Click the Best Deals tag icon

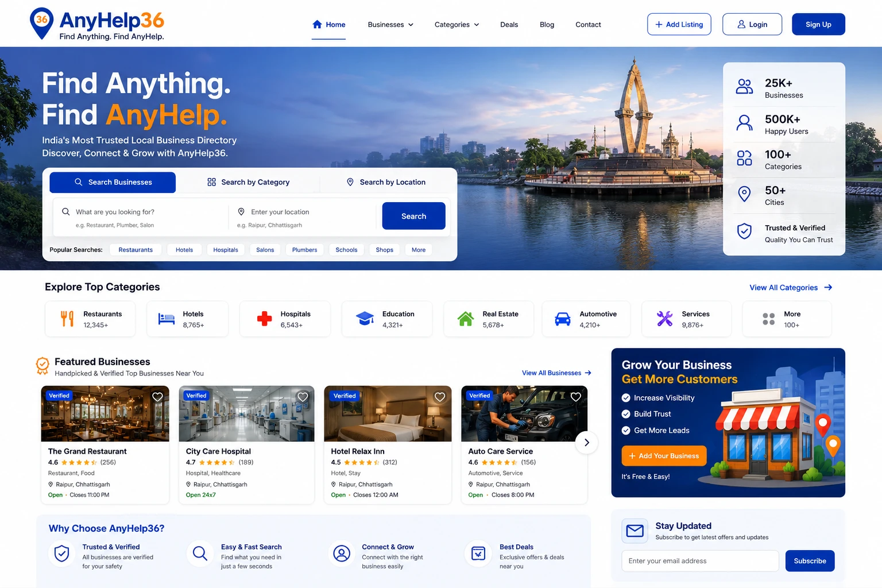478,554
